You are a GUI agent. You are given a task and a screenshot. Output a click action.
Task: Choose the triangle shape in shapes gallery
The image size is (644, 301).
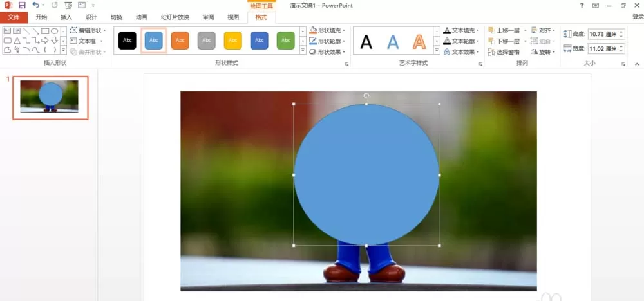[17, 40]
